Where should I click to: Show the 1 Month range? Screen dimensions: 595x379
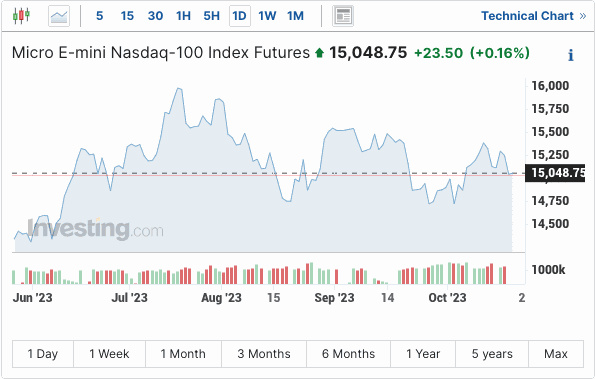pos(183,354)
